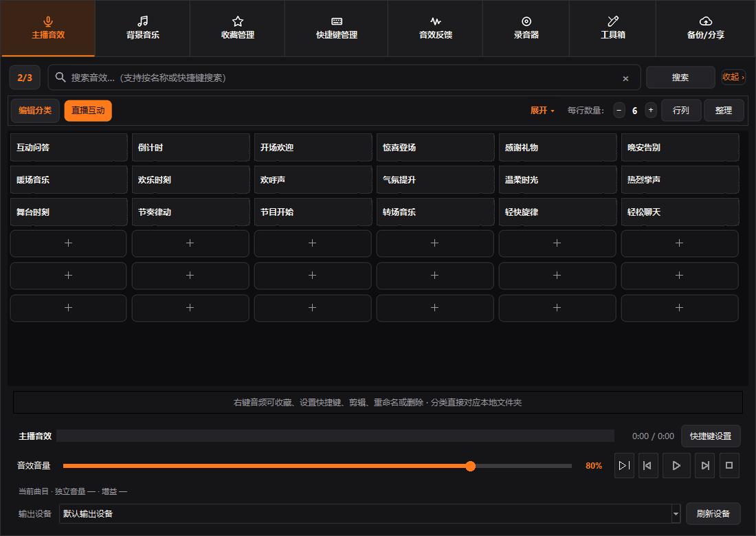Focus the 搜索音效 search field
The width and height of the screenshot is (756, 536).
tap(344, 78)
